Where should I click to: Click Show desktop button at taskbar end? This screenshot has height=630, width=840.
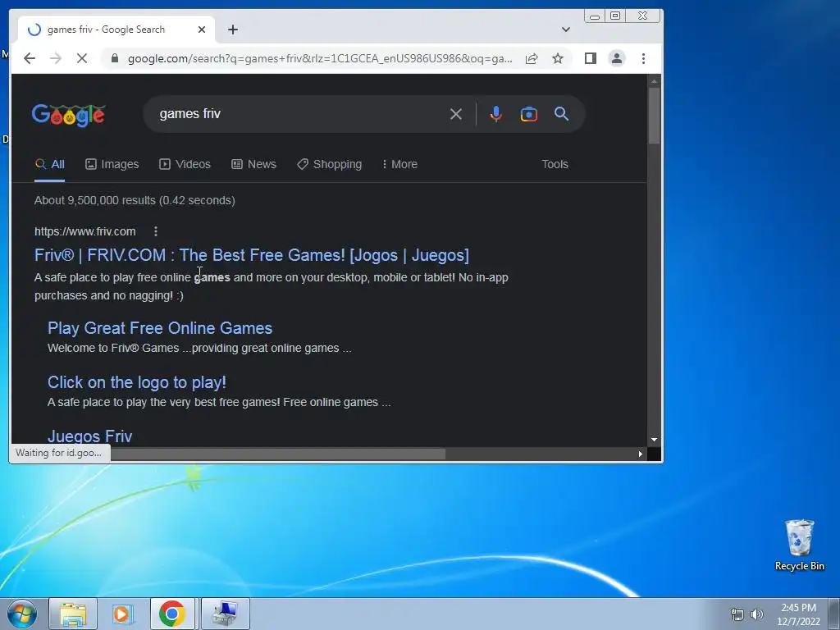(x=834, y=614)
